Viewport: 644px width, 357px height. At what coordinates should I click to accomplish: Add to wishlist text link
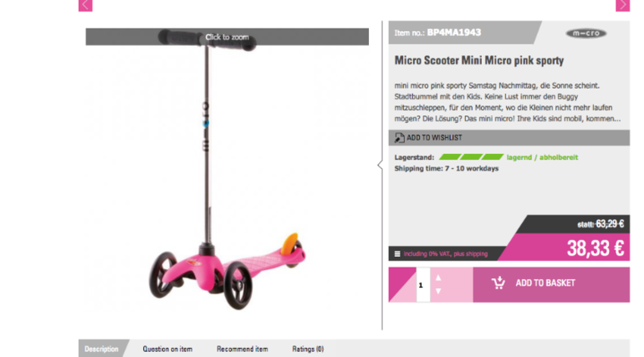pyautogui.click(x=434, y=138)
